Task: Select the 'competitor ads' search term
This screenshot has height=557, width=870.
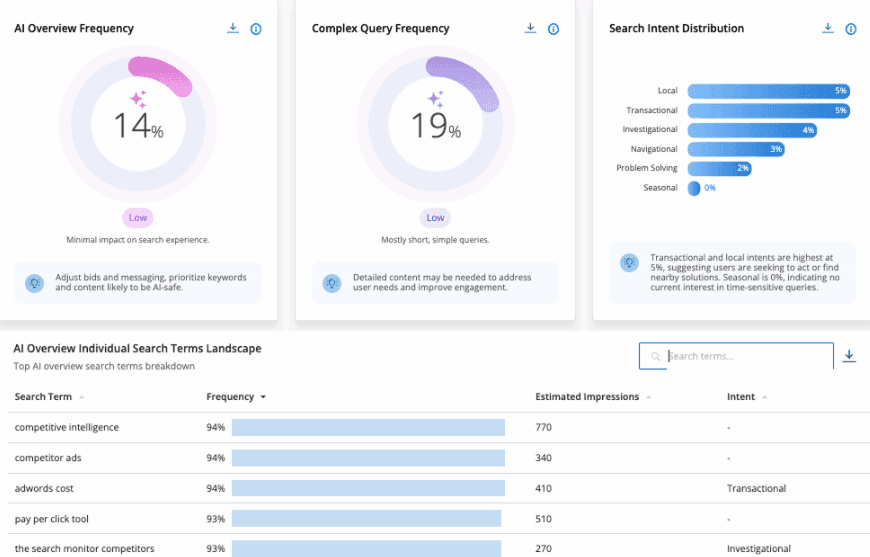Action: 48,458
